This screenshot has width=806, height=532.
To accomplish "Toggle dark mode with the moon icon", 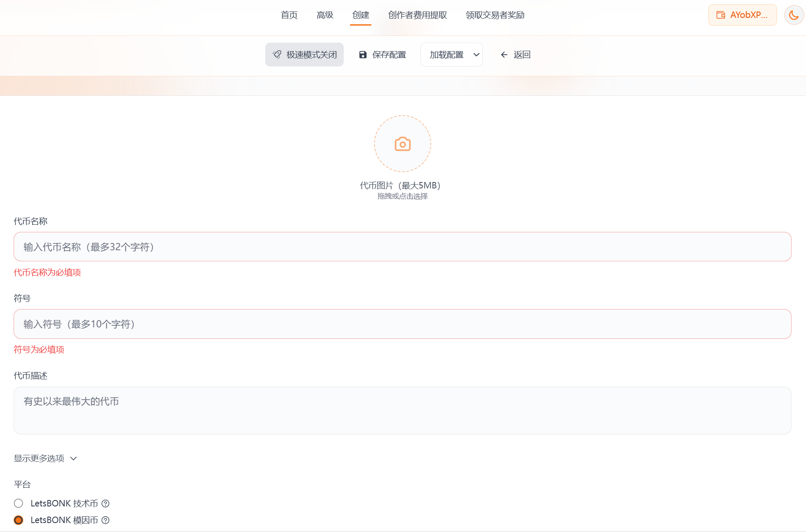I will (x=794, y=15).
